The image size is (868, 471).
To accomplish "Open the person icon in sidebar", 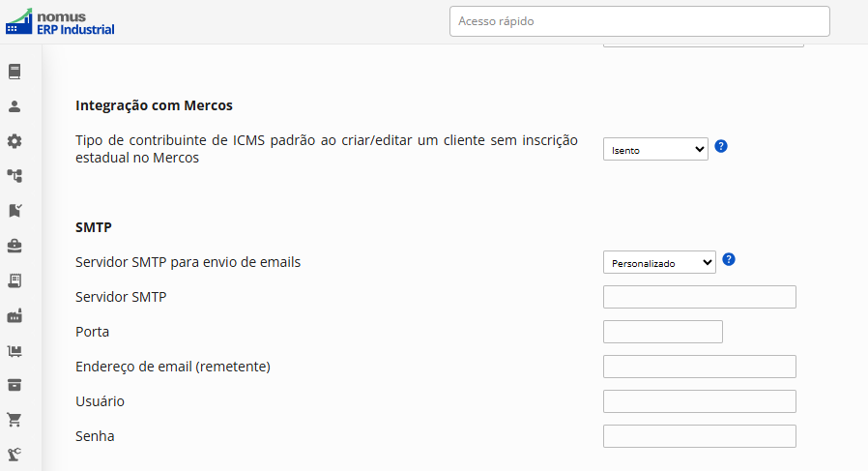I will (x=14, y=106).
